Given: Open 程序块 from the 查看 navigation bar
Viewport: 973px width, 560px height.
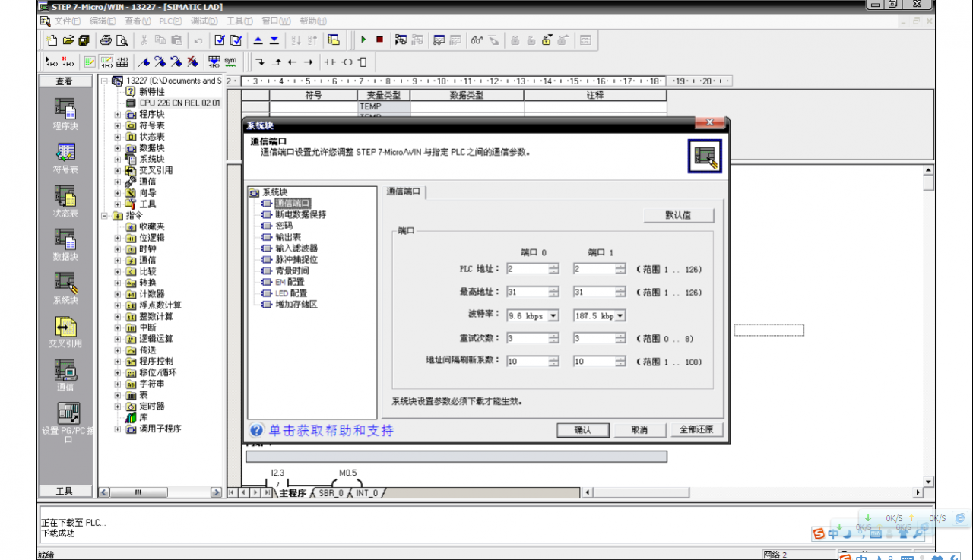Looking at the screenshot, I should tap(65, 114).
